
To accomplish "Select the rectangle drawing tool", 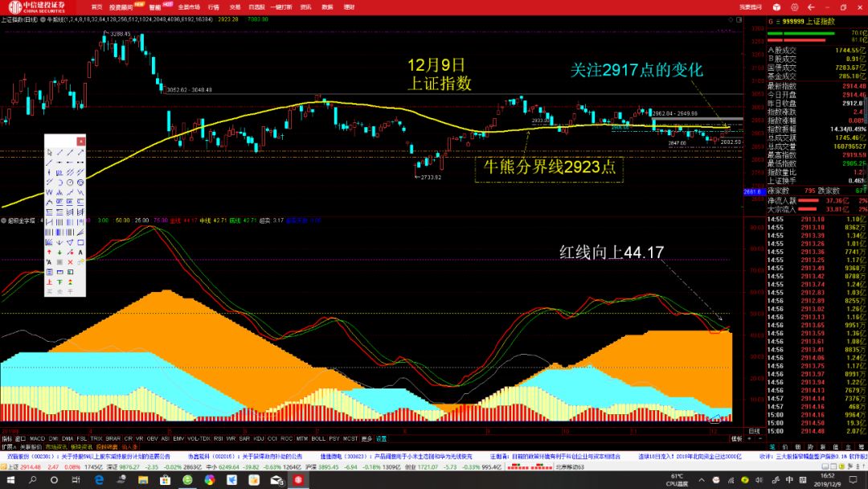I will tap(80, 242).
